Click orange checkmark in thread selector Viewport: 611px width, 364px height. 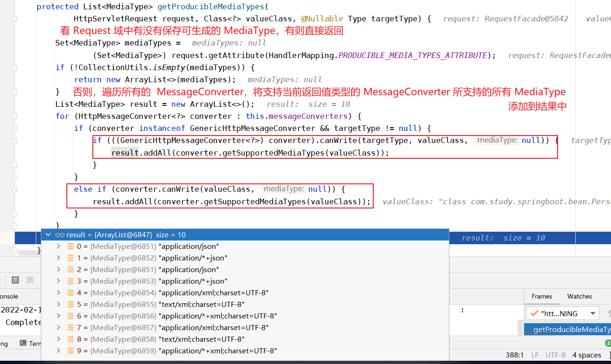pyautogui.click(x=533, y=313)
